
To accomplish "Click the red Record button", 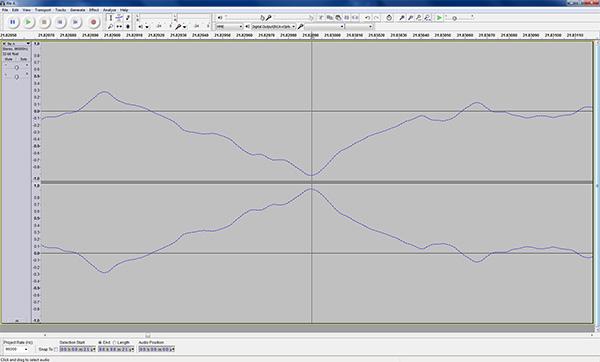I will click(x=93, y=22).
